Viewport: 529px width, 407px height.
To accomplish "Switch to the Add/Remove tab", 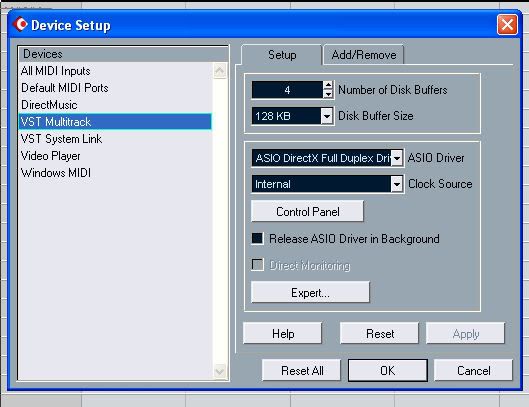I will click(x=364, y=55).
